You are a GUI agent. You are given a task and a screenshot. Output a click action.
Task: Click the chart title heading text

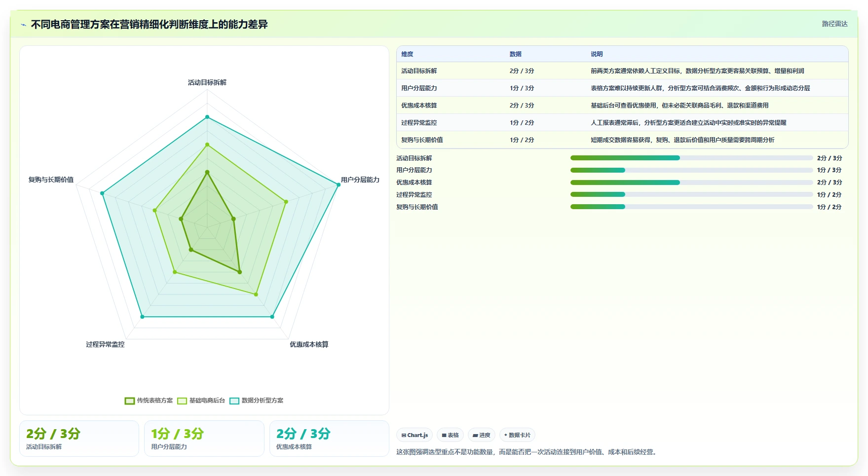149,24
